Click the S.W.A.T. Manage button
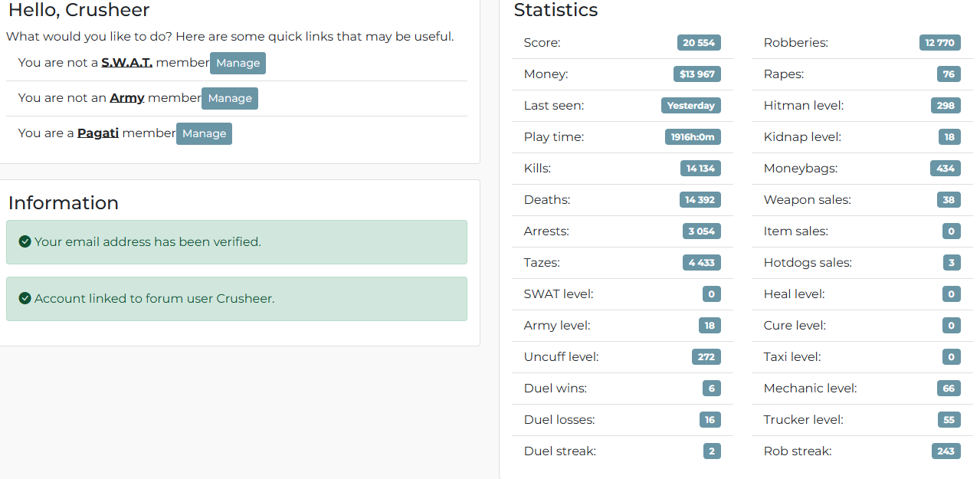 pos(238,63)
